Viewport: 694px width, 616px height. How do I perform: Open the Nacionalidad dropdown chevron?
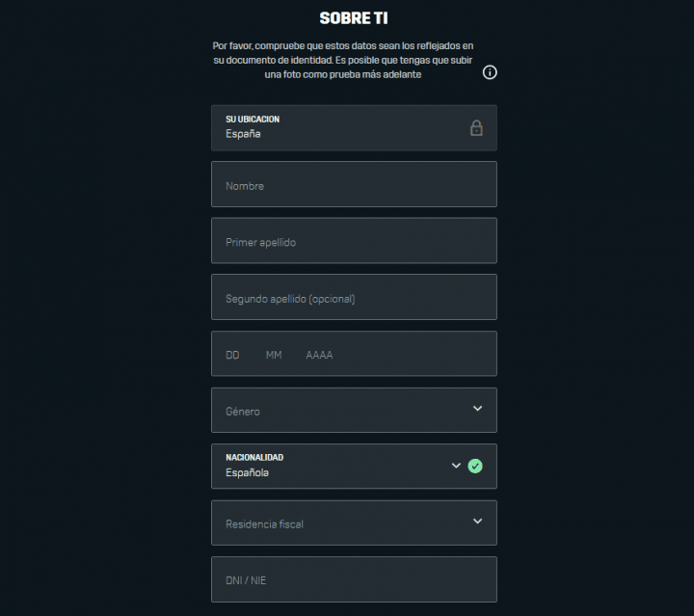click(x=456, y=466)
